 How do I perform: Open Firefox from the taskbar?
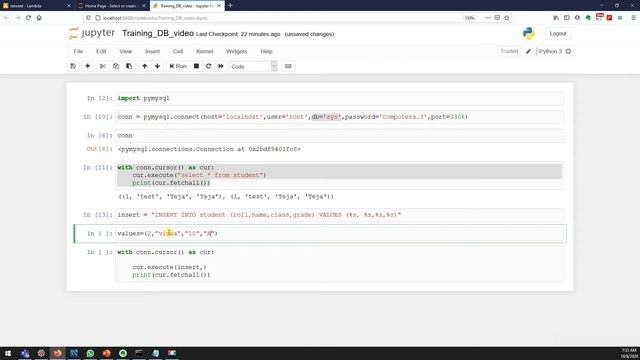click(58, 353)
